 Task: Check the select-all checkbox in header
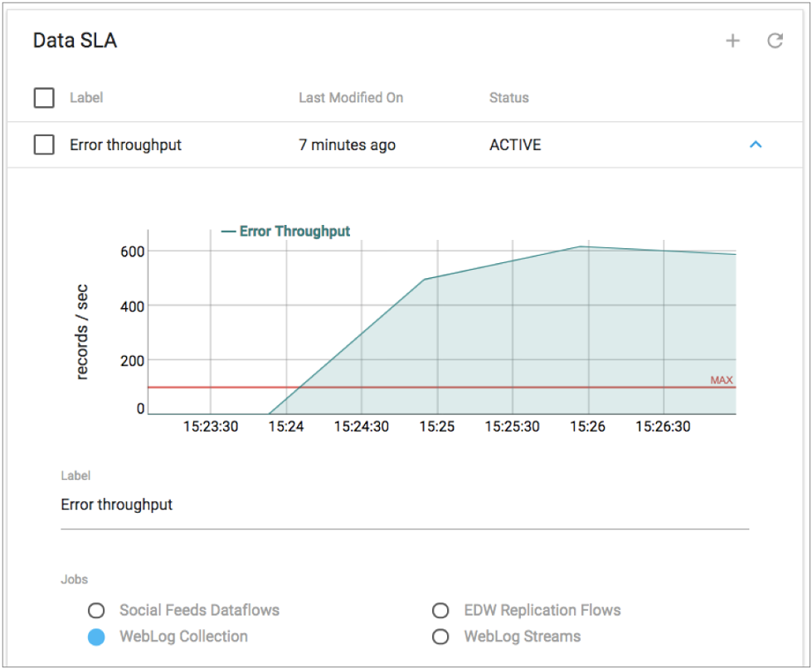tap(44, 98)
